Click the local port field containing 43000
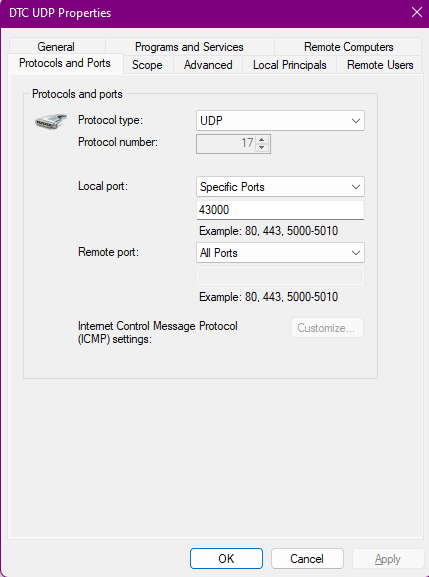This screenshot has width=429, height=577. click(280, 210)
